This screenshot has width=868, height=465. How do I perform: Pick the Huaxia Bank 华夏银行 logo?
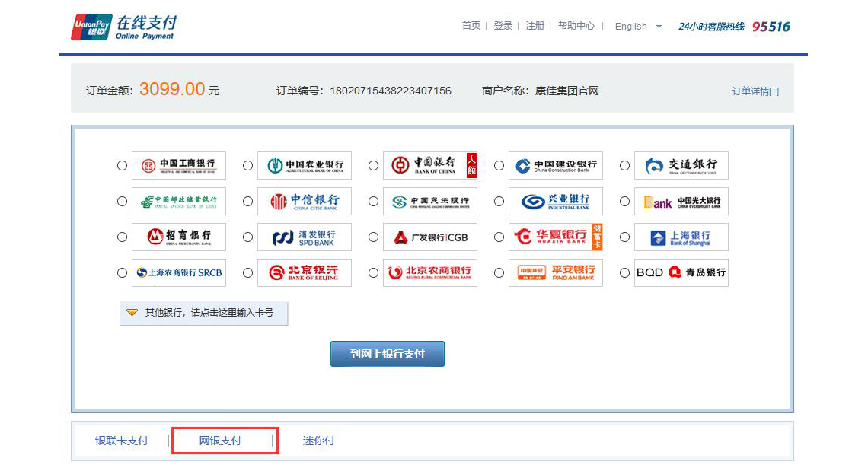point(556,237)
